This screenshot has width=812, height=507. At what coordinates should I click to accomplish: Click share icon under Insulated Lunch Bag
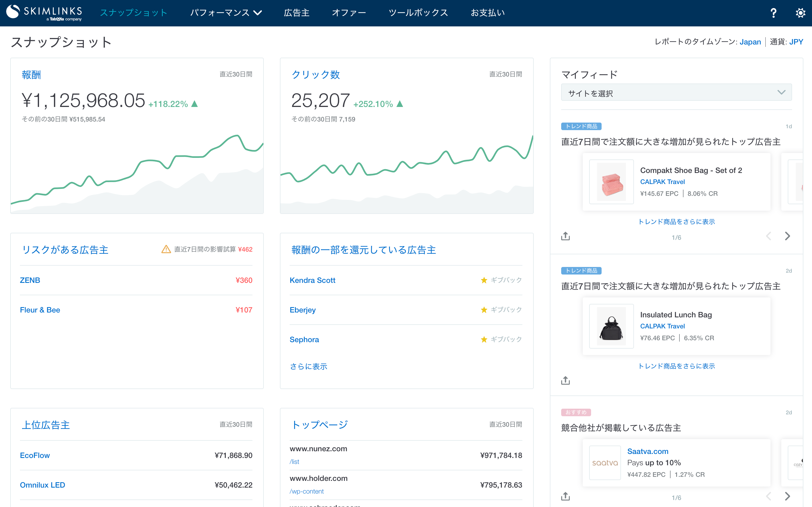pyautogui.click(x=565, y=380)
